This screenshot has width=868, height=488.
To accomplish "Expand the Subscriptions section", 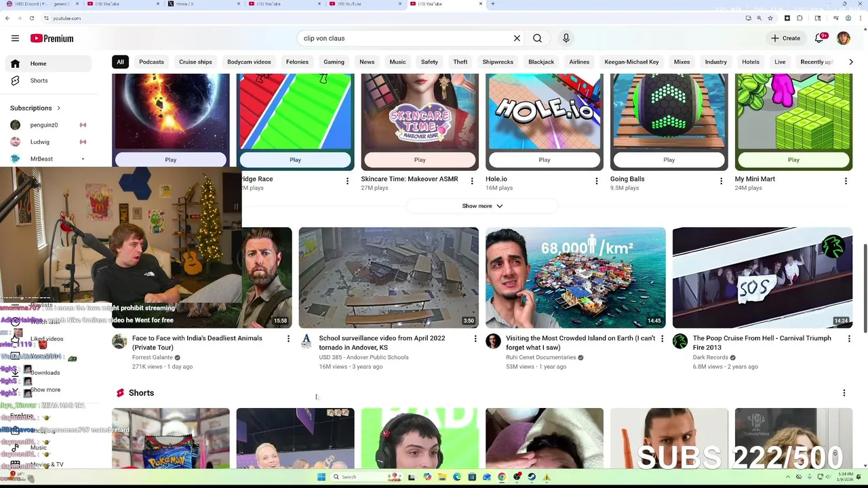I will pos(35,108).
